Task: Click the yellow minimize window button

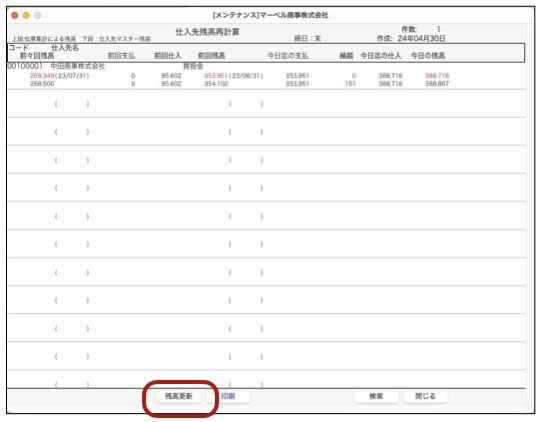Action: [26, 15]
